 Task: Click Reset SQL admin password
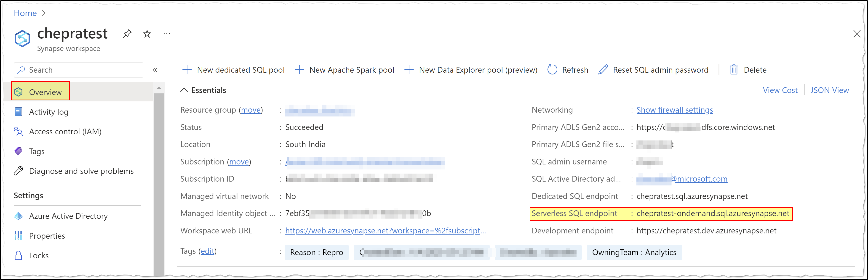pyautogui.click(x=653, y=70)
